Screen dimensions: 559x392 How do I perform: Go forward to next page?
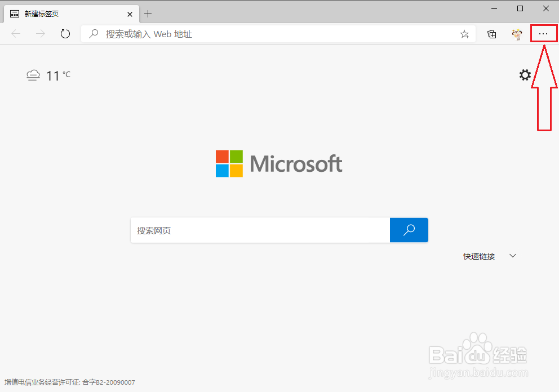41,34
